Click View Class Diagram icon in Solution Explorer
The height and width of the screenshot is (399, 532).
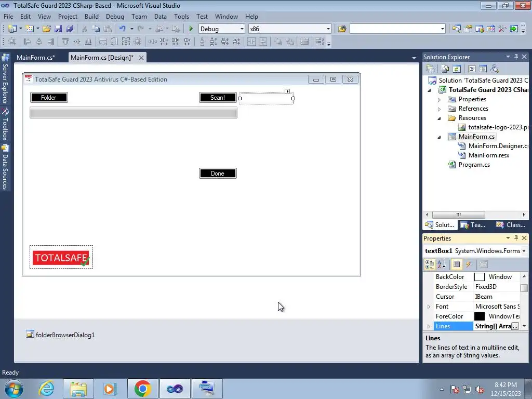point(495,69)
